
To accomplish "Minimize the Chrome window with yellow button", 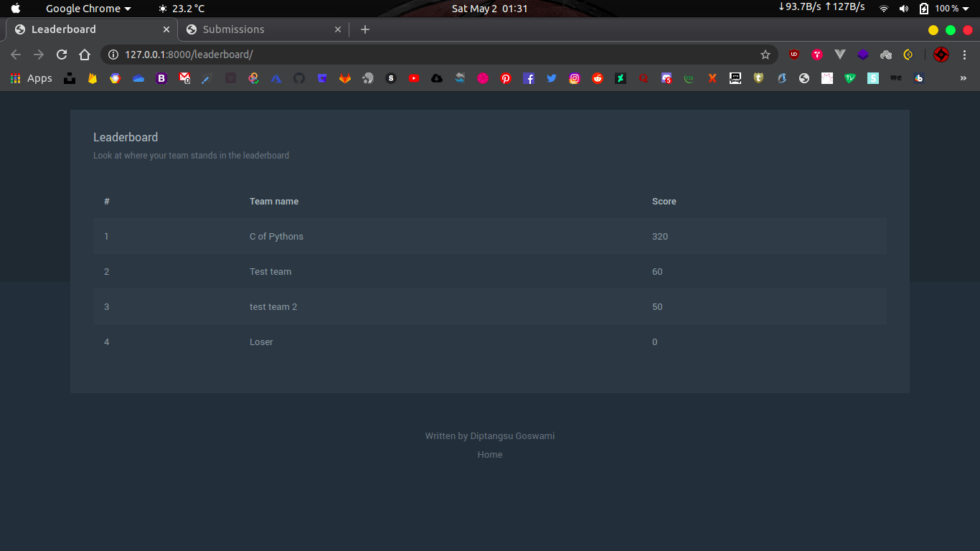I will pyautogui.click(x=933, y=30).
